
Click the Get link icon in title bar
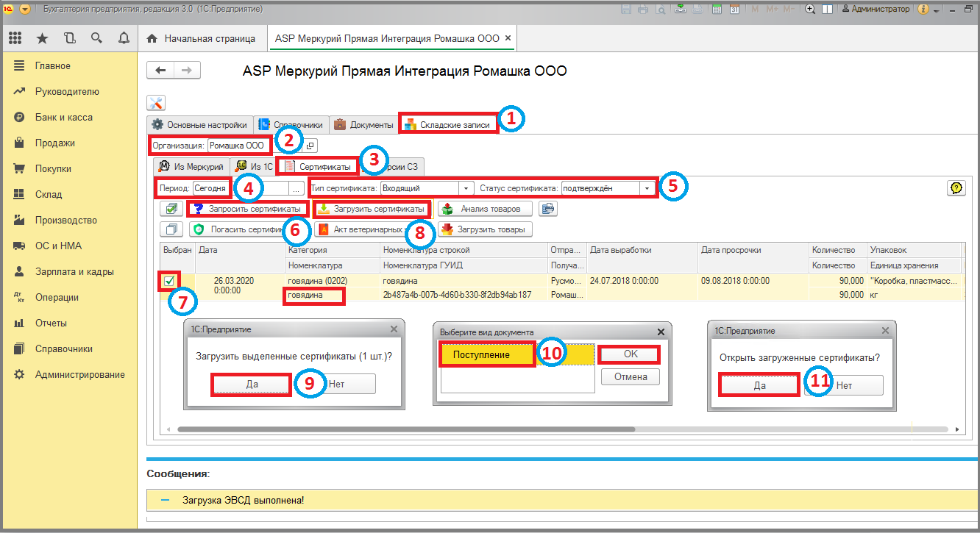point(681,10)
